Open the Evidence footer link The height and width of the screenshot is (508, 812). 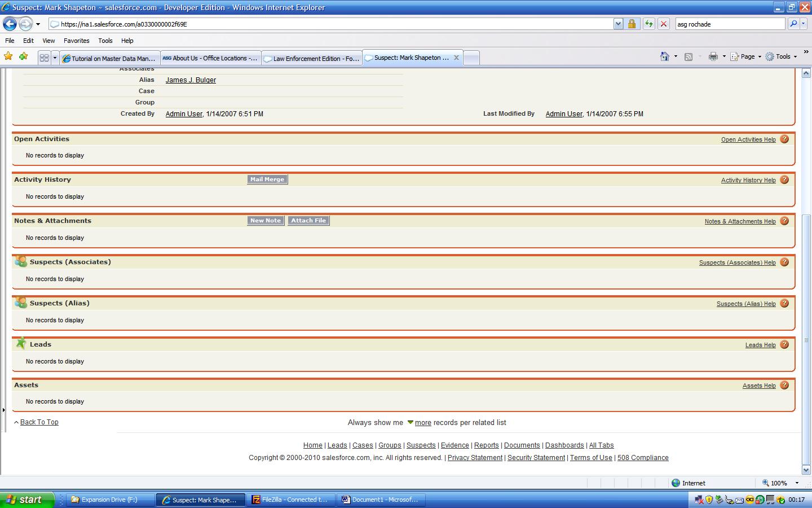tap(454, 445)
